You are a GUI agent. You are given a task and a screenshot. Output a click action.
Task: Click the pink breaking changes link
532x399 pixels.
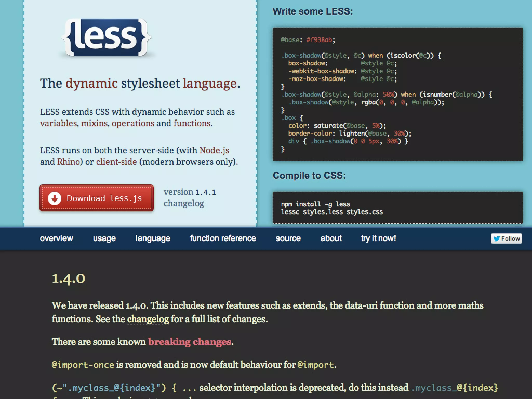[x=189, y=342]
